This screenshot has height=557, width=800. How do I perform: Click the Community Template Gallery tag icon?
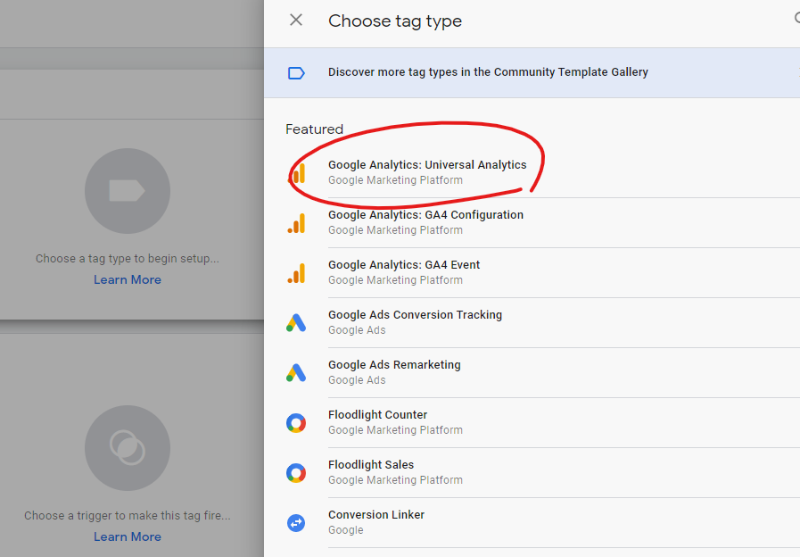click(x=296, y=73)
